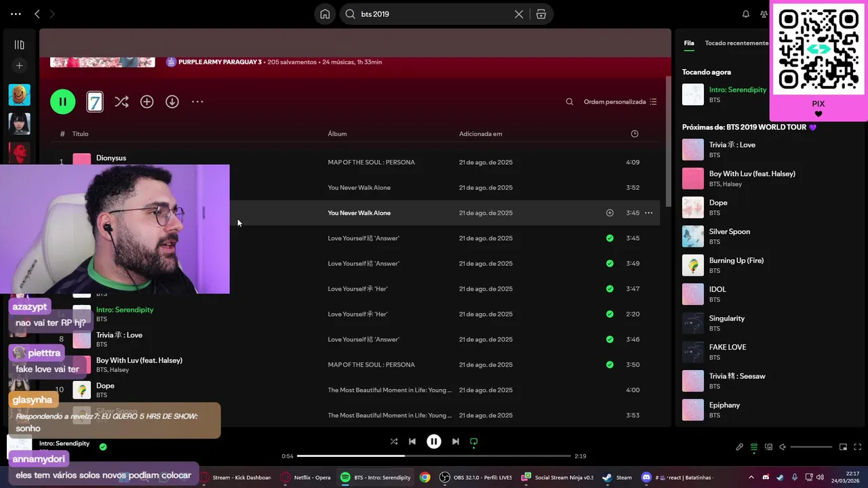Open the 'Ordem personalizada' sort dropdown

click(x=620, y=102)
